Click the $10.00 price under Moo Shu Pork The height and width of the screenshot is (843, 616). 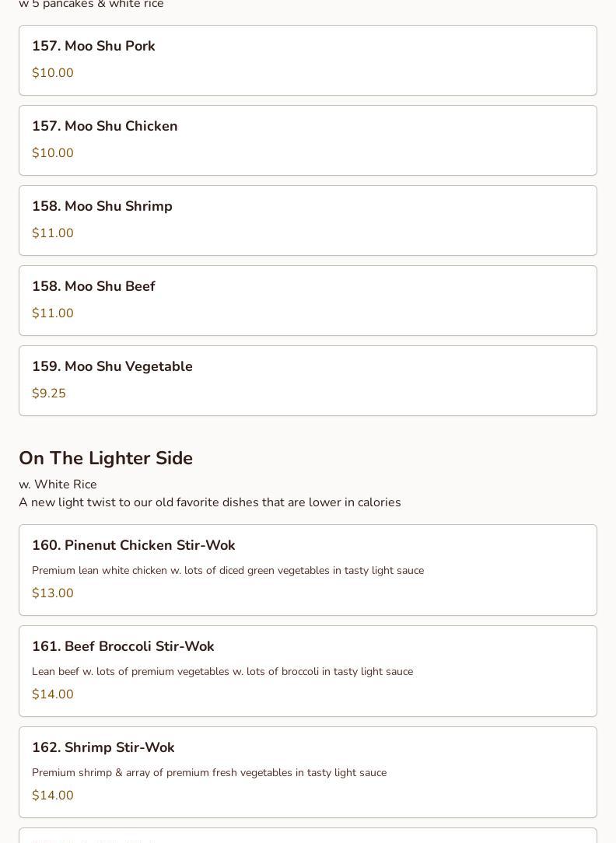tap(53, 73)
